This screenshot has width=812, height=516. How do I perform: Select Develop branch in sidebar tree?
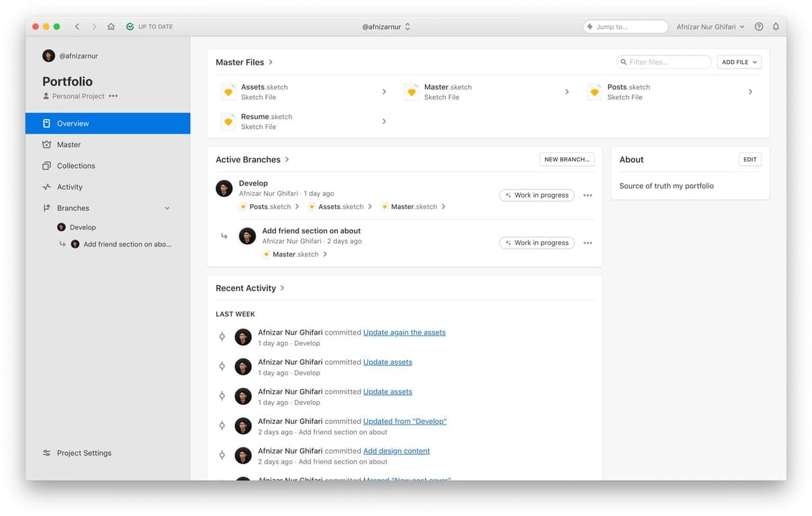tap(83, 227)
